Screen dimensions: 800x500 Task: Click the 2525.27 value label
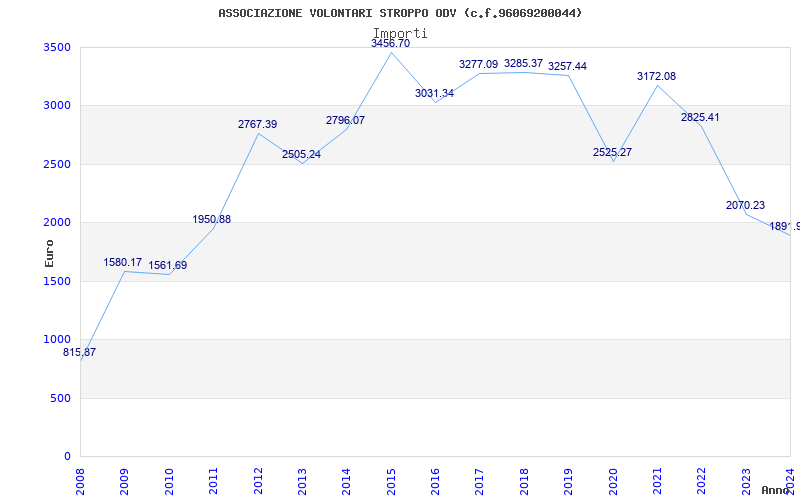coord(612,152)
